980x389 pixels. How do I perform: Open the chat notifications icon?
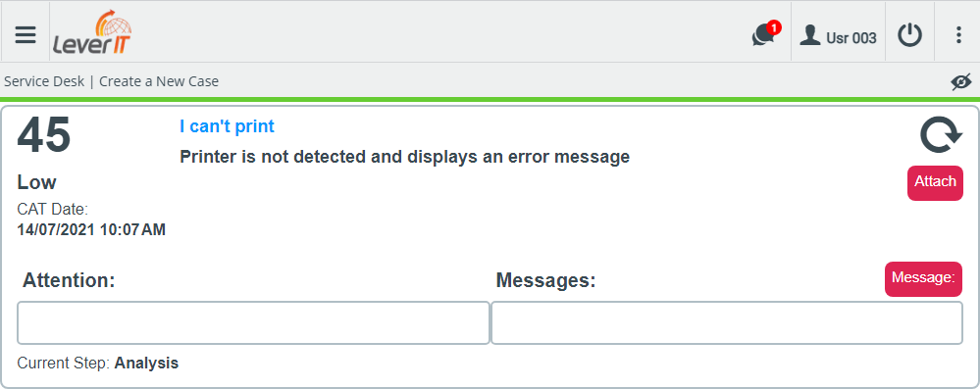[763, 37]
